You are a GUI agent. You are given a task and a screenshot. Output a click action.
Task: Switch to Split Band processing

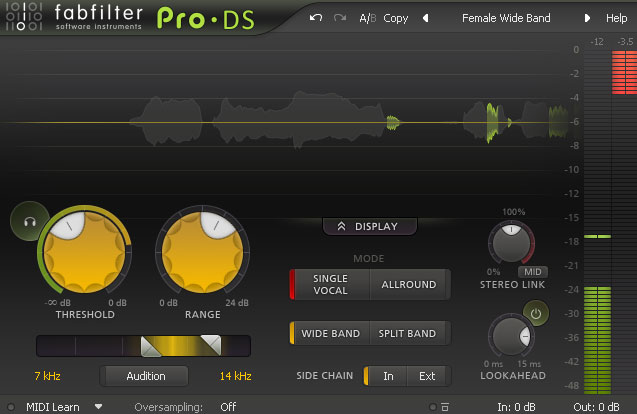coord(409,333)
